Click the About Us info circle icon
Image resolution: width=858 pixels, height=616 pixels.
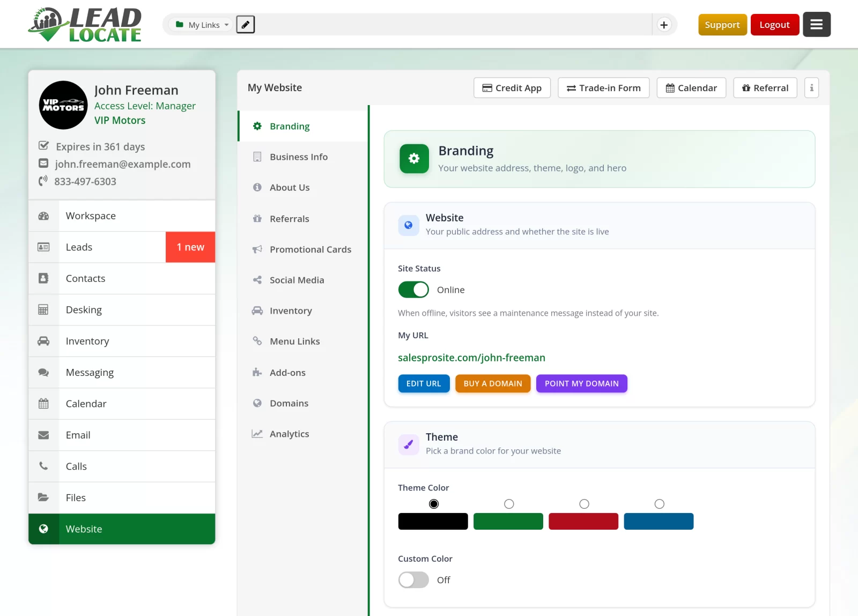click(x=257, y=187)
